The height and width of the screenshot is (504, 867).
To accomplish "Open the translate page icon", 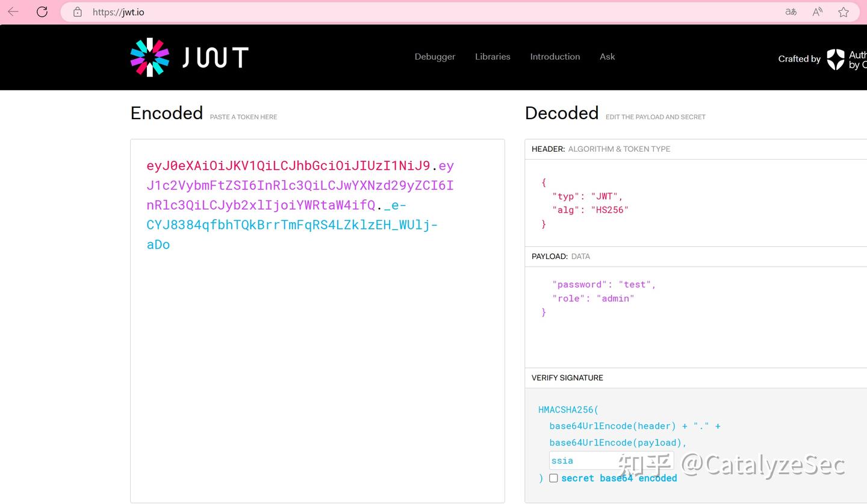I will tap(791, 12).
